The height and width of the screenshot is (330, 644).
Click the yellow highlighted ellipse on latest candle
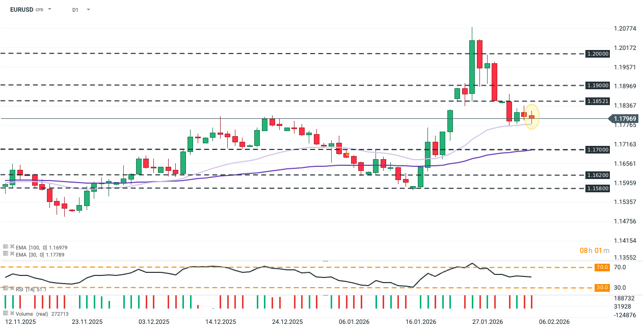[532, 117]
